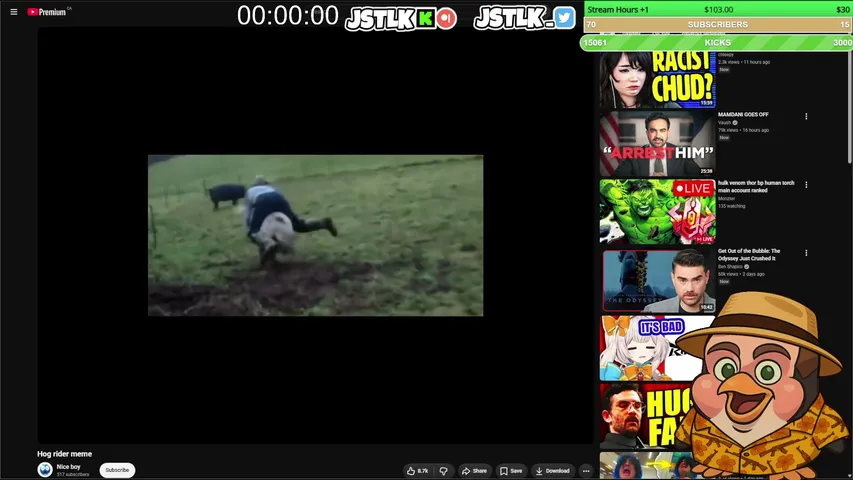Open MAMDANI GOES OFF video title
Image resolution: width=853 pixels, height=480 pixels.
click(743, 115)
